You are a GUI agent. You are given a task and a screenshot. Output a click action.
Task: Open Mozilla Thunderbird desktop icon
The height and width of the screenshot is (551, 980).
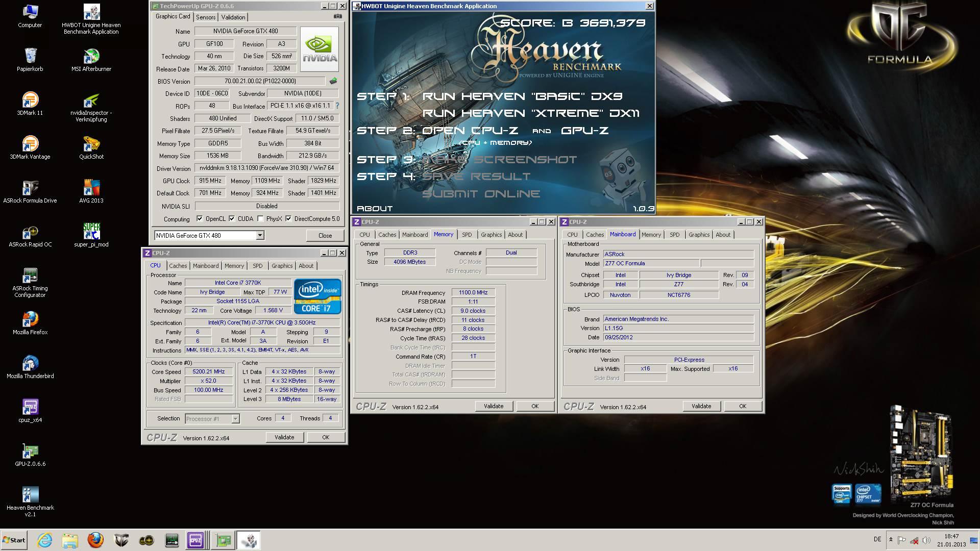pos(30,367)
